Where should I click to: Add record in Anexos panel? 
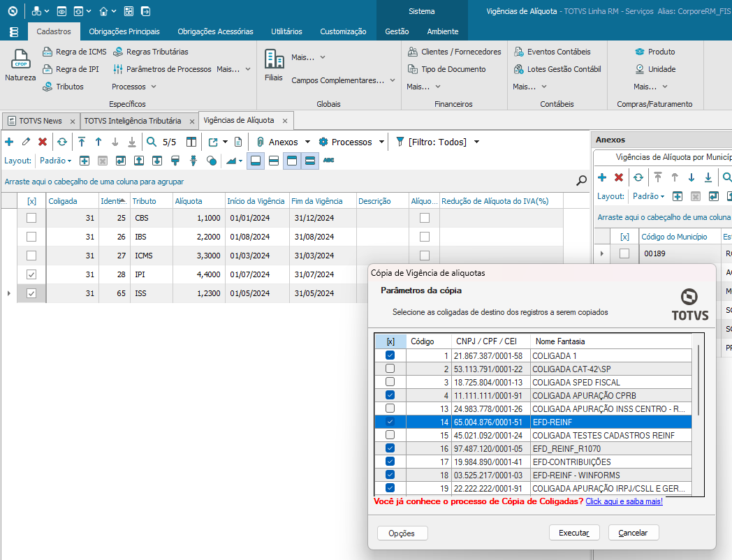(602, 177)
